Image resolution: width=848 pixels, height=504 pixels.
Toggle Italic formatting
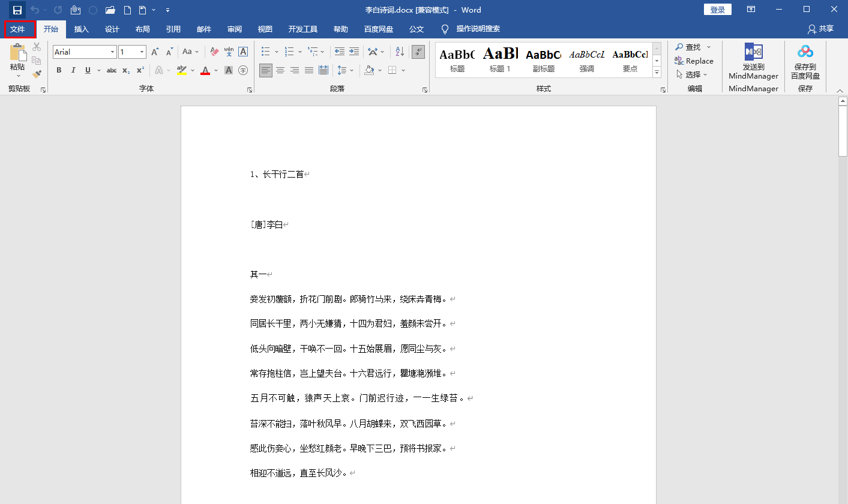pyautogui.click(x=73, y=70)
